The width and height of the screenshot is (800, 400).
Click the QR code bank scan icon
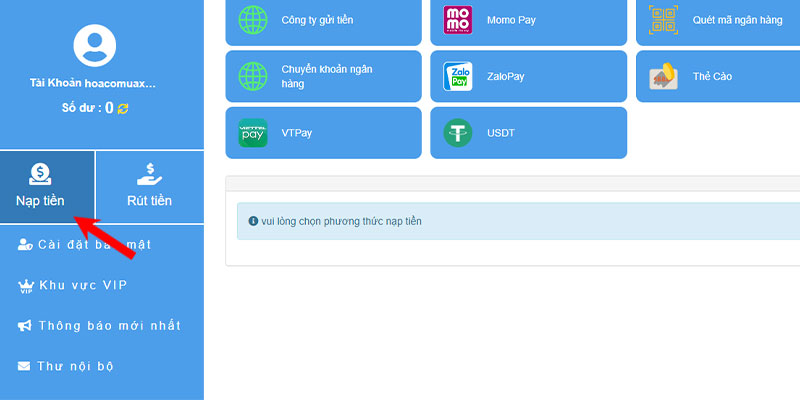coord(663,20)
